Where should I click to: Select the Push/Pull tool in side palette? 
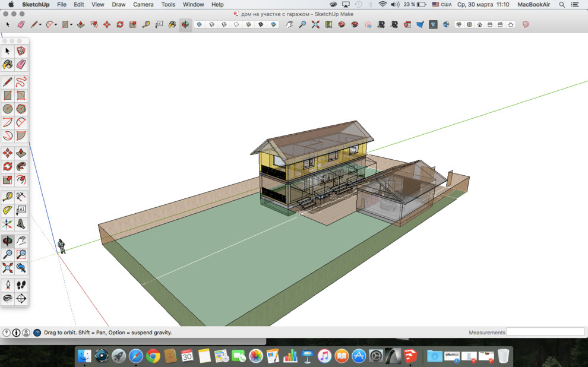21,153
